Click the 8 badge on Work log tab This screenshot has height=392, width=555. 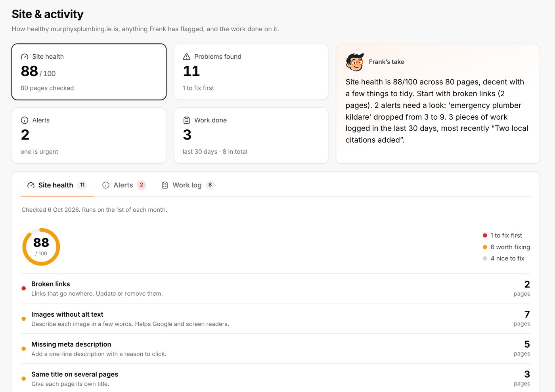coord(210,185)
